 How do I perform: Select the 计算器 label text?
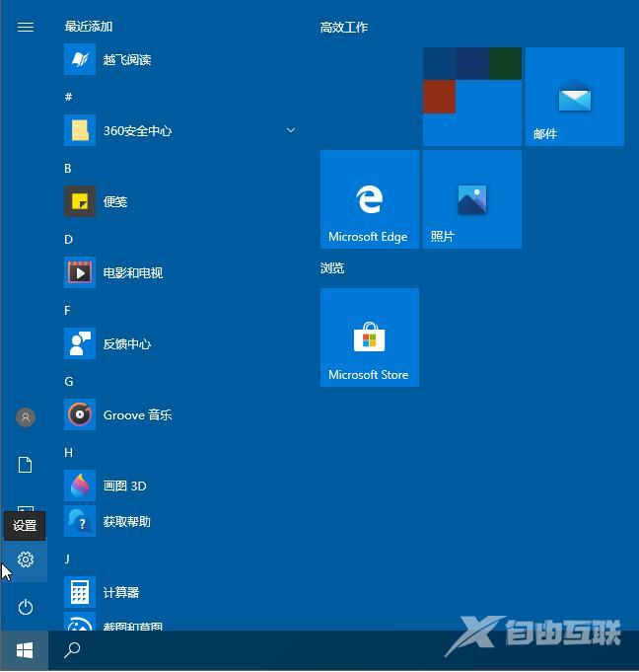[x=121, y=592]
